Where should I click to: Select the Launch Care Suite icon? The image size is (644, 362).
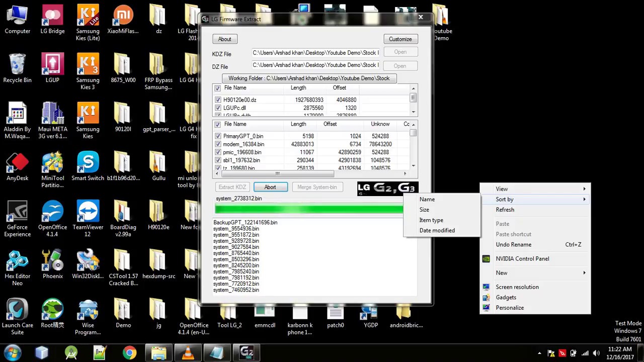17,317
